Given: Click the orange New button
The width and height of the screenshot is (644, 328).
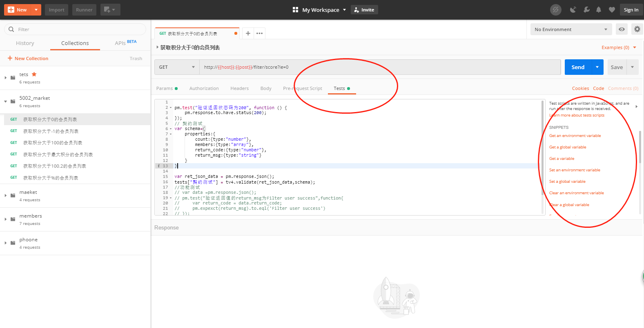Looking at the screenshot, I should click(x=18, y=10).
